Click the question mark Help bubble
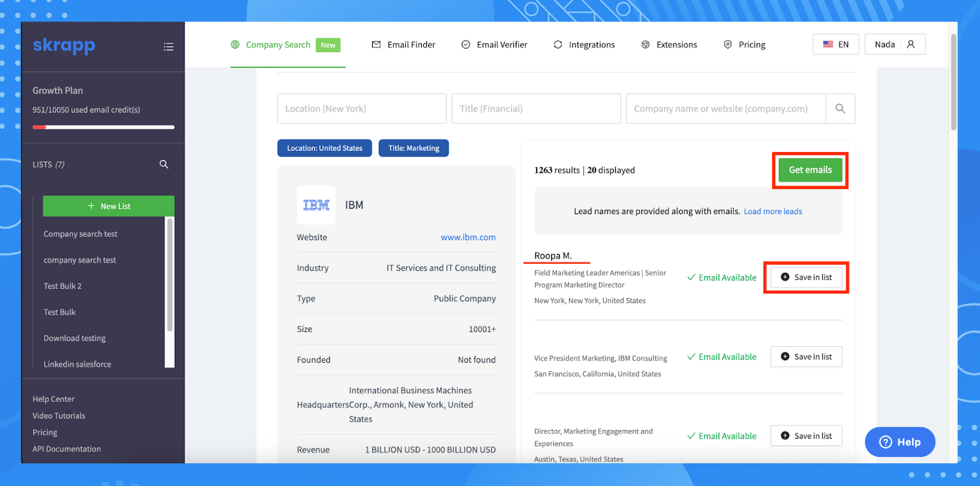980x486 pixels. 900,442
